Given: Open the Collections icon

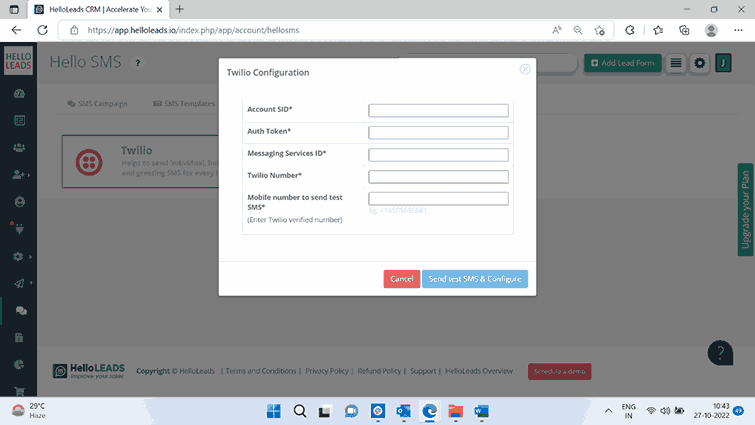Looking at the screenshot, I should point(684,30).
